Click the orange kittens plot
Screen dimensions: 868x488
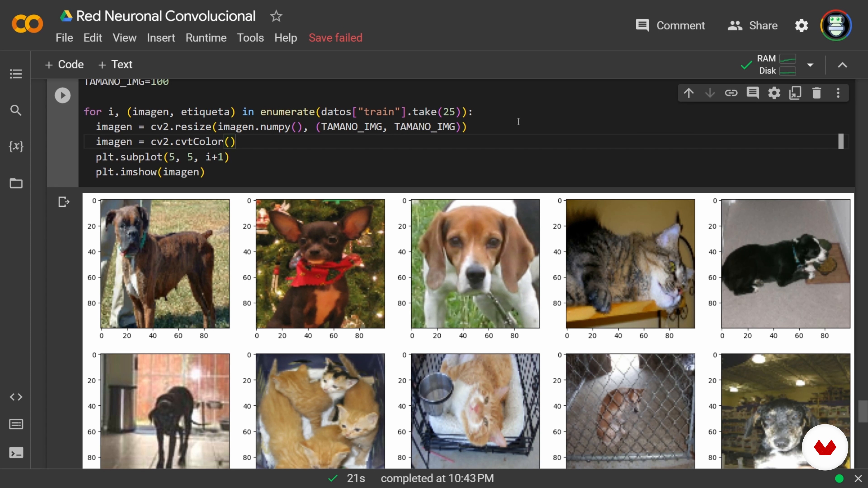pyautogui.click(x=320, y=411)
